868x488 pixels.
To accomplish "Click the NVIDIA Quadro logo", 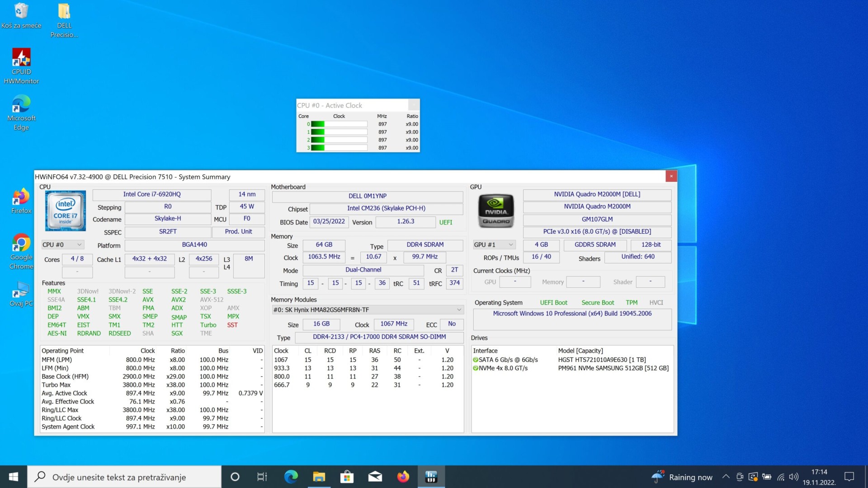I will click(496, 211).
